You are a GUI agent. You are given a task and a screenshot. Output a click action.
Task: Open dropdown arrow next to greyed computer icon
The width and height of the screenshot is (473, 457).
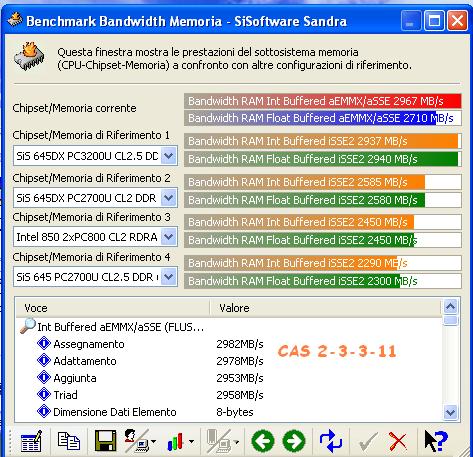coord(237,442)
